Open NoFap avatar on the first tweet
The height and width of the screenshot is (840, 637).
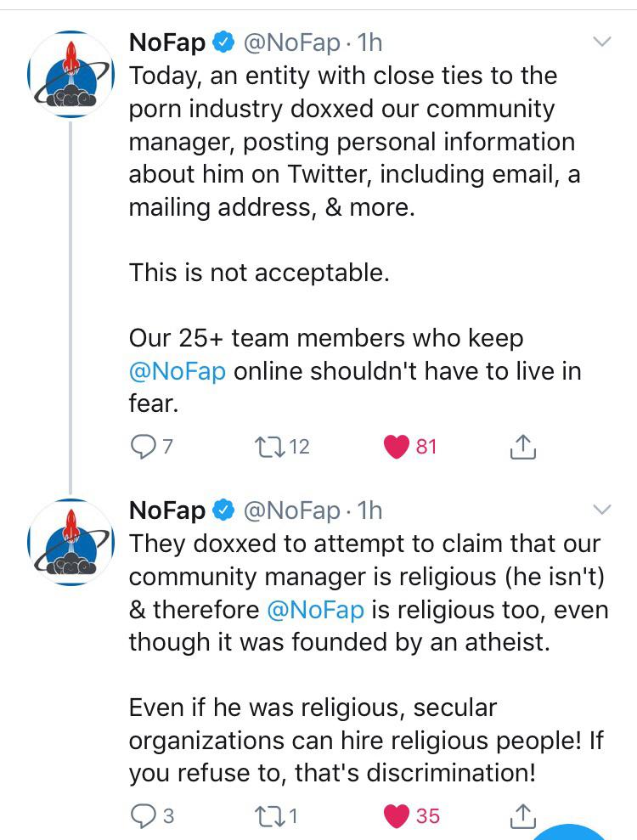pyautogui.click(x=71, y=74)
